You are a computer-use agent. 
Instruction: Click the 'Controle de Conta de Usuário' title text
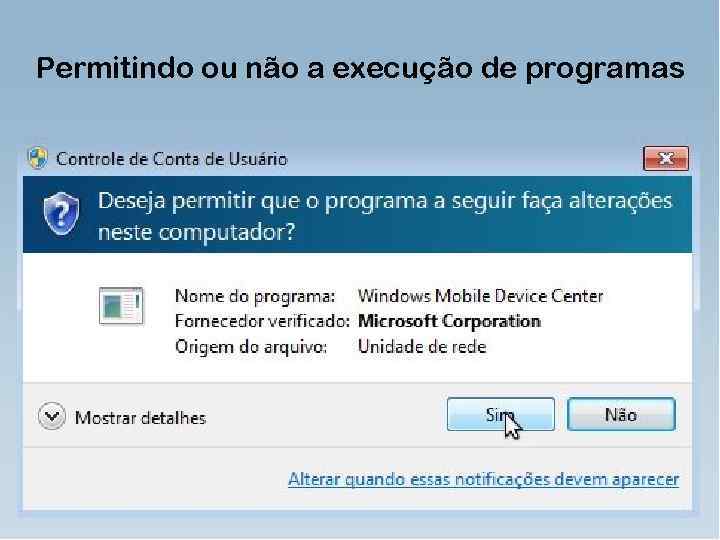172,159
